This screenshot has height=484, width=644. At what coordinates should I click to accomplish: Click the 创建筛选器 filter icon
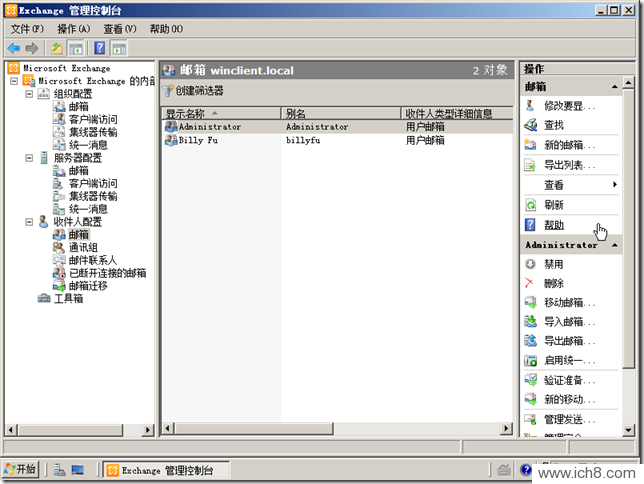pos(168,91)
